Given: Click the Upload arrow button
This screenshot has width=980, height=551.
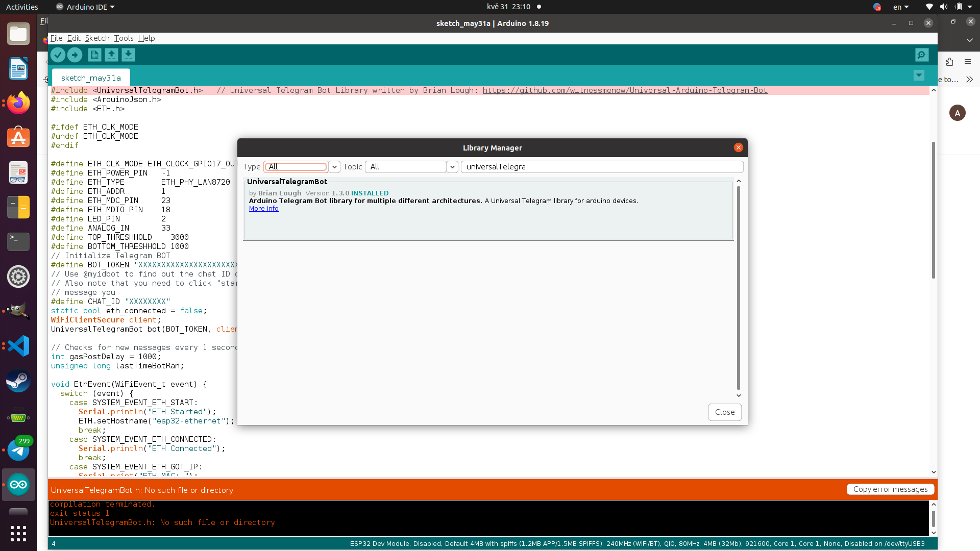Looking at the screenshot, I should coord(75,55).
